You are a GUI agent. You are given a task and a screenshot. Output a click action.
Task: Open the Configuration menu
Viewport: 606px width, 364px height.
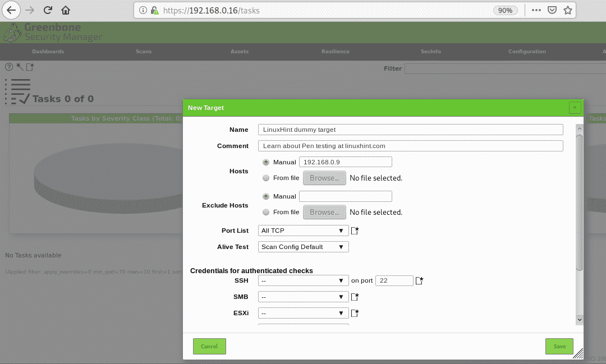527,52
